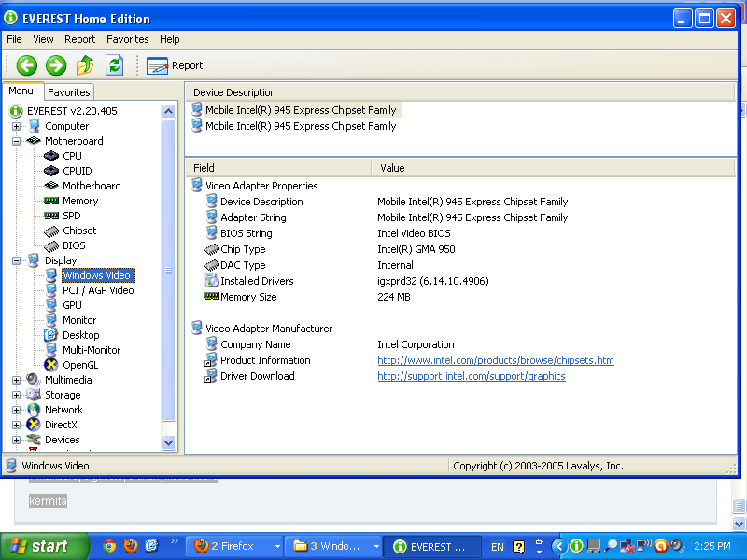Select the Motherboard sub-item with chip icon
The width and height of the screenshot is (747, 560).
92,186
